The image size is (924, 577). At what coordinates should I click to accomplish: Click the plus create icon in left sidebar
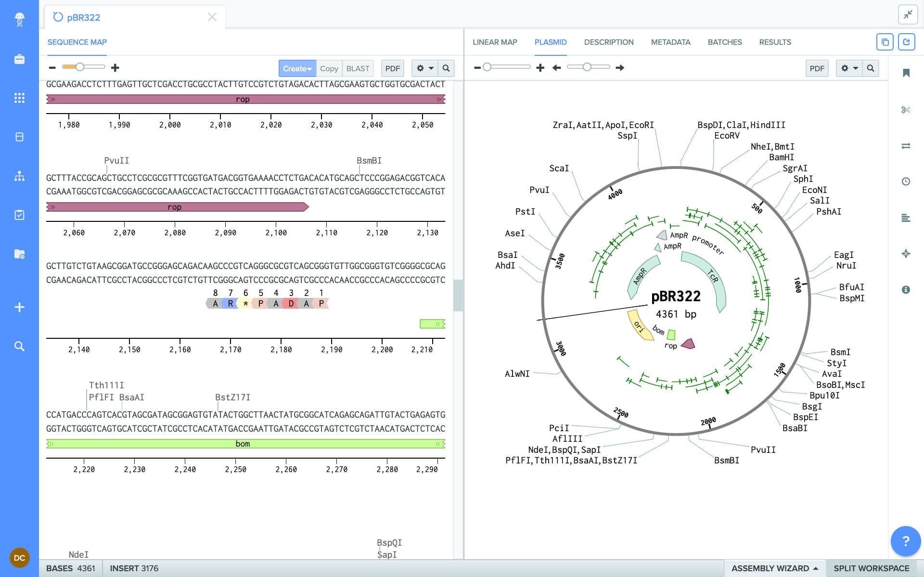click(x=19, y=307)
